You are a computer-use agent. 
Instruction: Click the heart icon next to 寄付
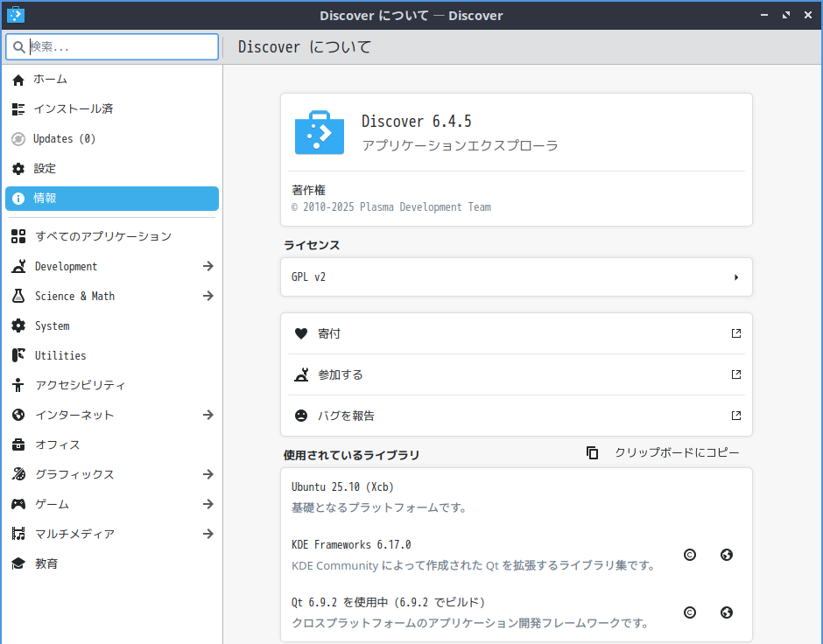pos(301,333)
